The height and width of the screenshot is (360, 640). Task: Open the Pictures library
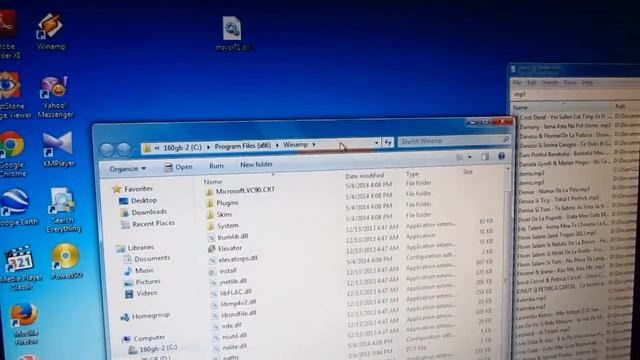(x=142, y=282)
